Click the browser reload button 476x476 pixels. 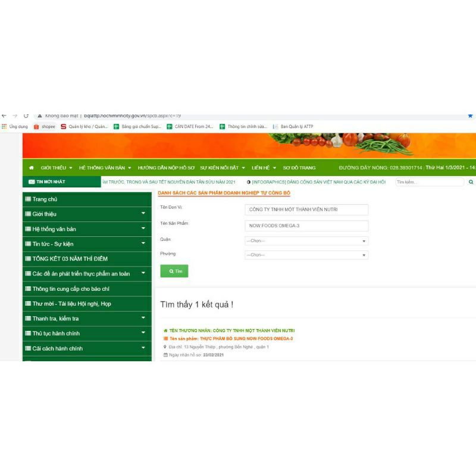[x=26, y=115]
